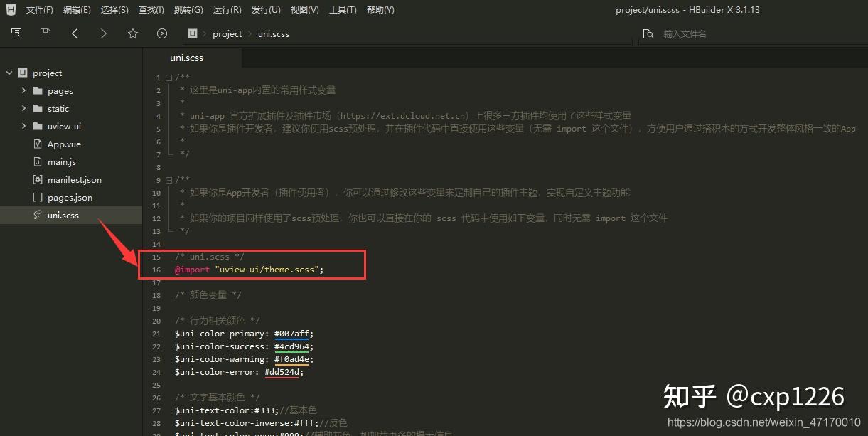
Task: Click the new file toolbar icon
Action: point(16,33)
